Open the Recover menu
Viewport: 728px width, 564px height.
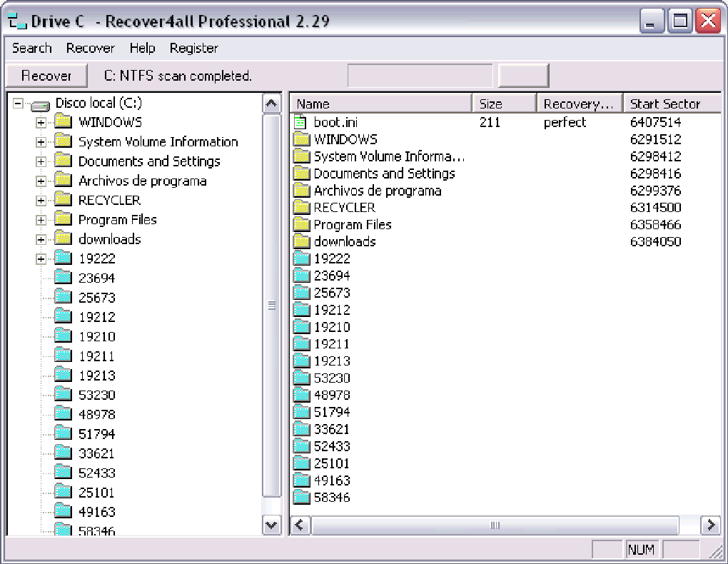pos(90,48)
